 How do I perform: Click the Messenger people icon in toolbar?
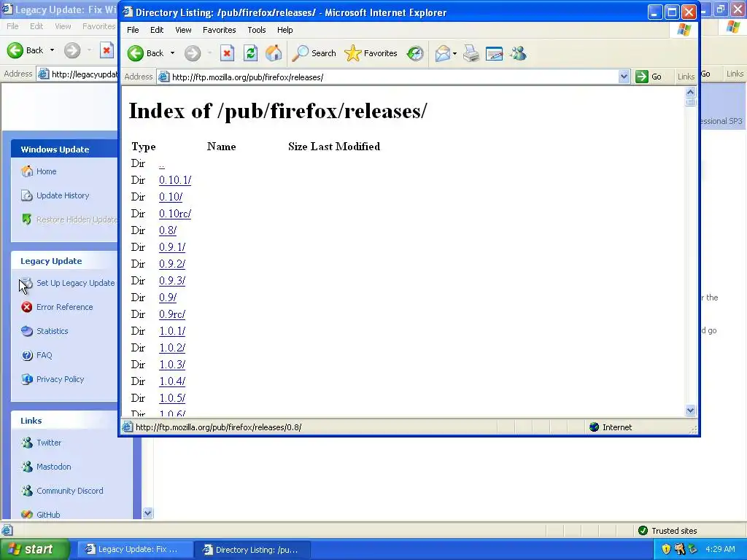coord(518,53)
